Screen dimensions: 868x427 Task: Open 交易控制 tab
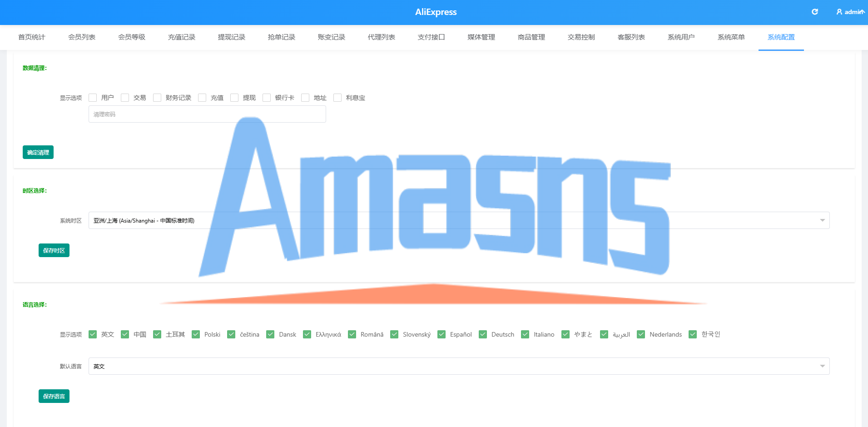(x=581, y=37)
